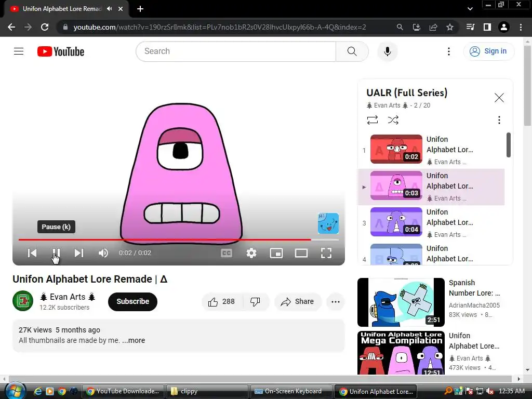Switch to theater mode

(301, 253)
